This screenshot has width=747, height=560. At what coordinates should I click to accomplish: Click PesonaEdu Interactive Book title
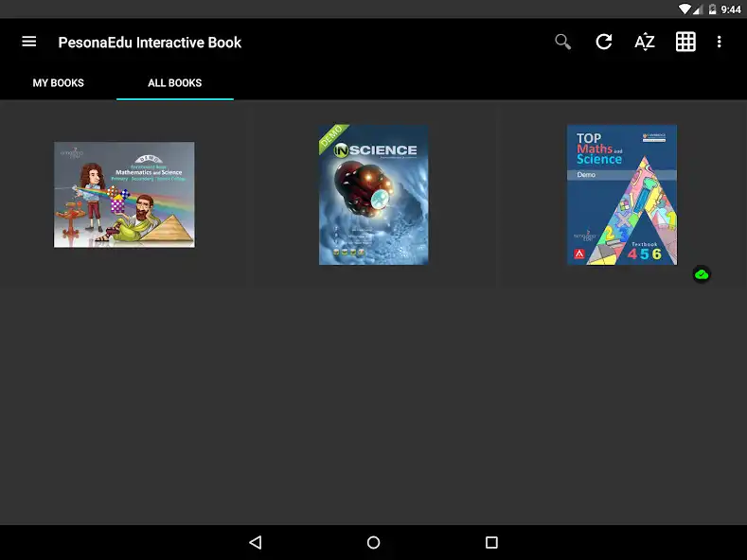(150, 43)
